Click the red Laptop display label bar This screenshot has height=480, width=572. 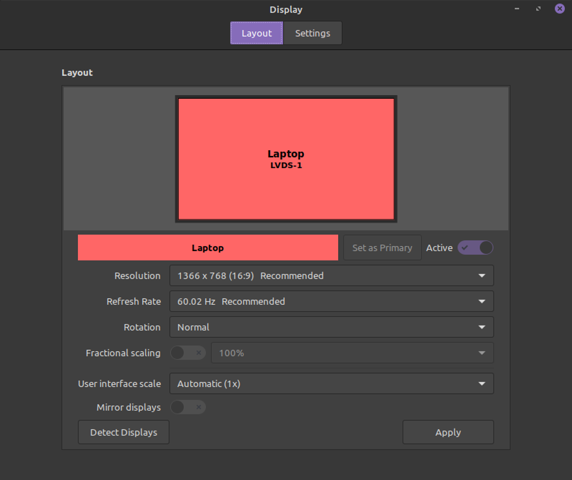pyautogui.click(x=208, y=248)
